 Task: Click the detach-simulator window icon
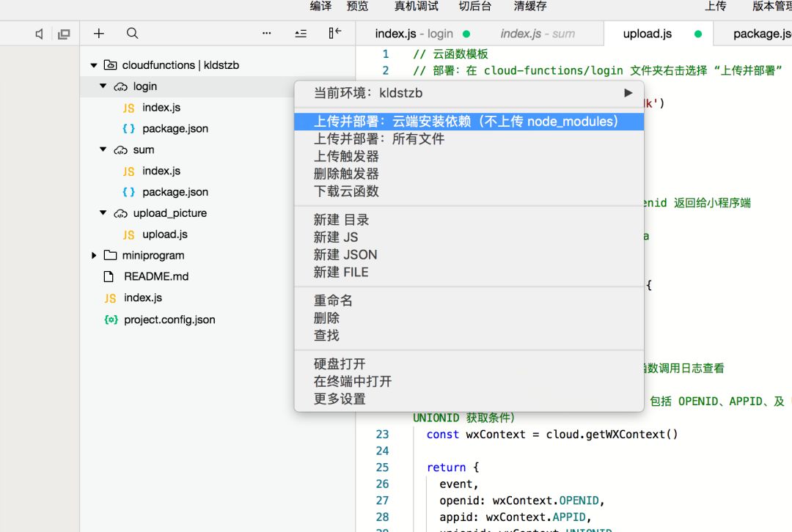[x=63, y=33]
